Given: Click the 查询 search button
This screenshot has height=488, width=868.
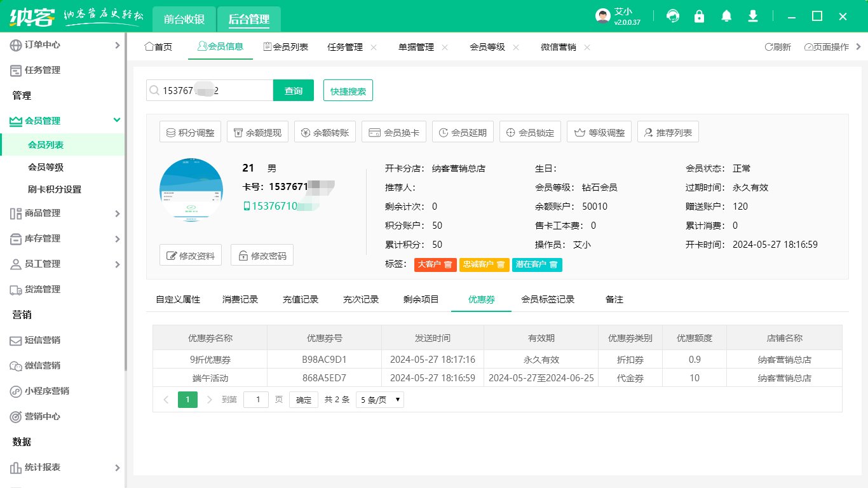Looking at the screenshot, I should [x=293, y=90].
